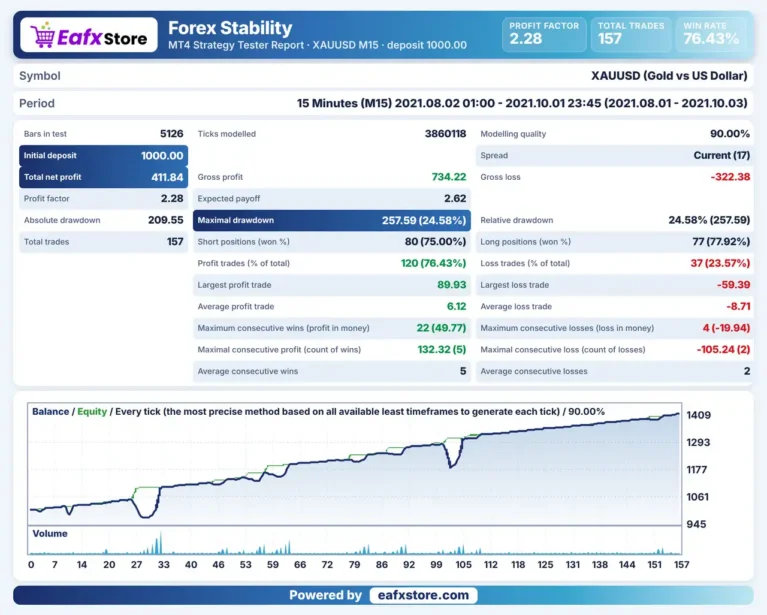Select the Initial deposit 1000.00 row
Viewport: 767px width, 615px height.
103,156
